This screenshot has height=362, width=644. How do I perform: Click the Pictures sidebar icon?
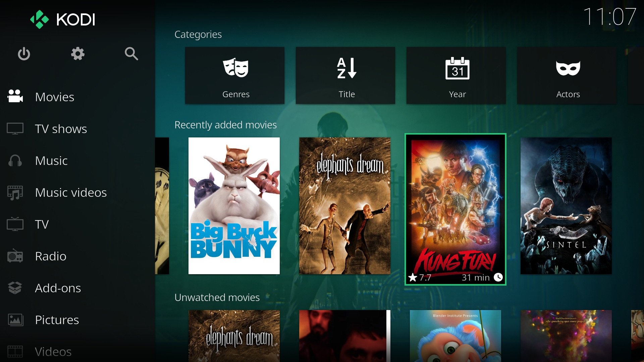tap(15, 319)
